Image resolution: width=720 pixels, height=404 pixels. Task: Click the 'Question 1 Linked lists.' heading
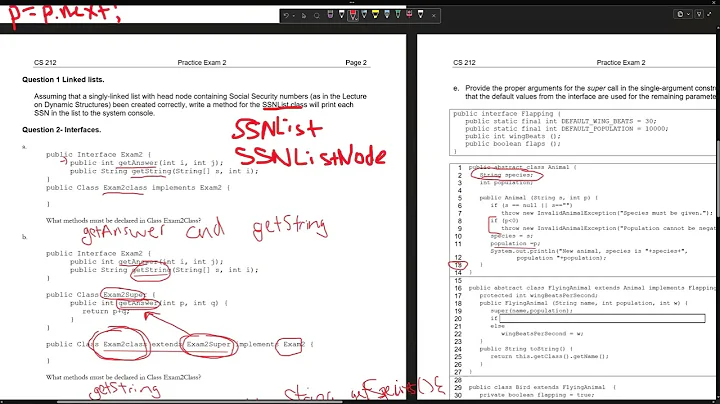click(63, 79)
